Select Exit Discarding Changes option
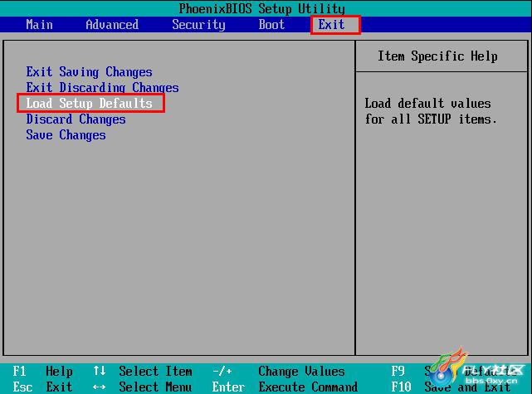The width and height of the screenshot is (532, 394). [x=102, y=87]
